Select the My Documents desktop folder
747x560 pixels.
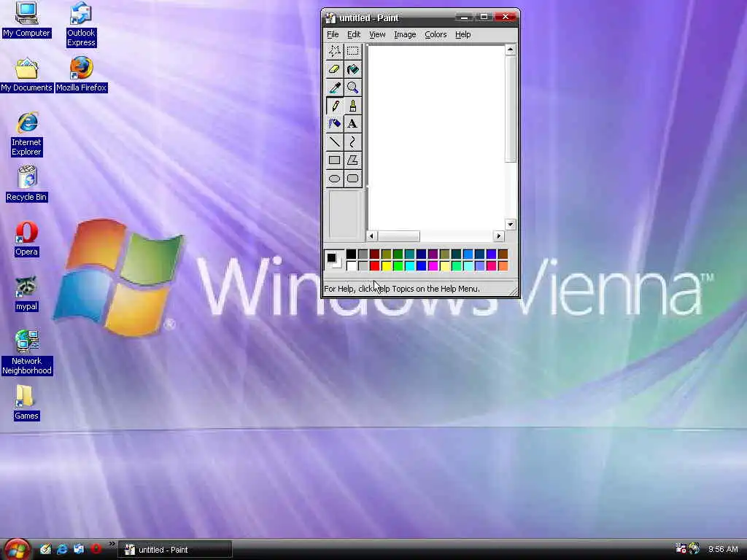click(26, 75)
